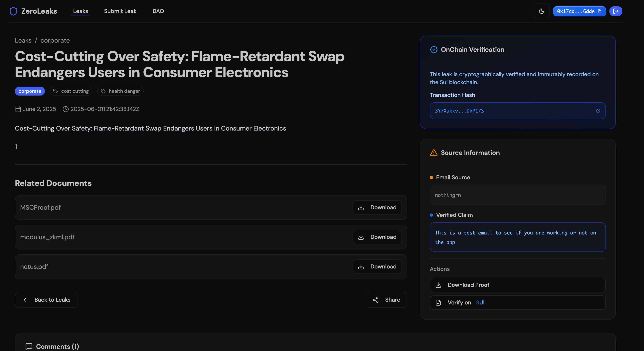Viewport: 644px width, 351px height.
Task: Click the ZeroLeaks shield logo
Action: click(x=13, y=11)
